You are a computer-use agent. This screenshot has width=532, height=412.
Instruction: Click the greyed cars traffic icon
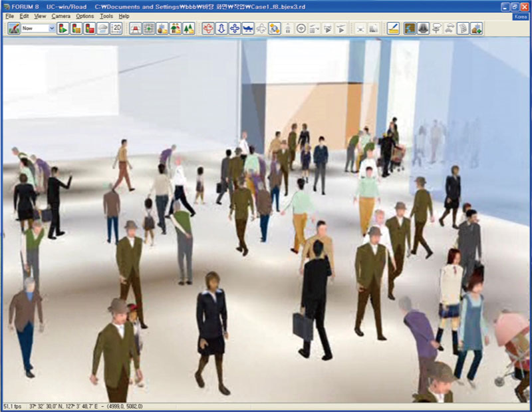(x=450, y=29)
